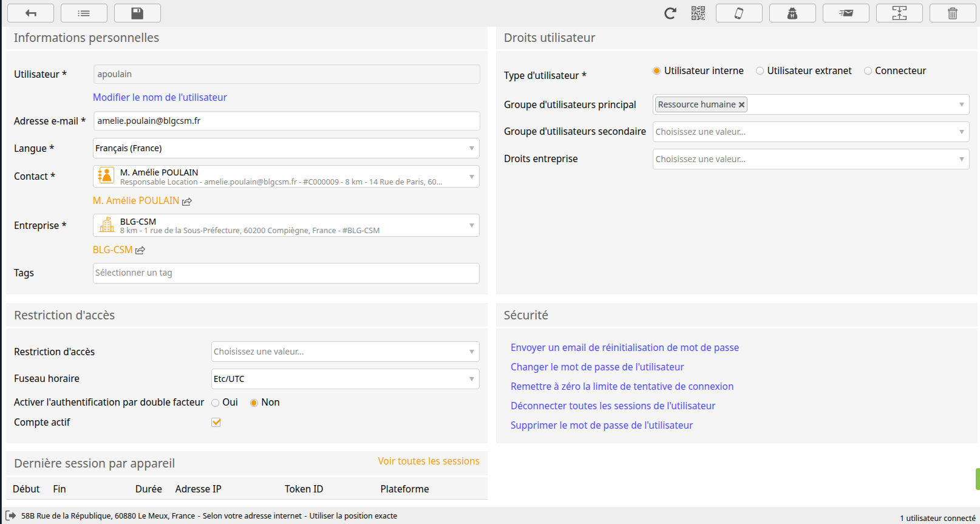980x524 pixels.
Task: Open the Contact dropdown
Action: point(286,176)
